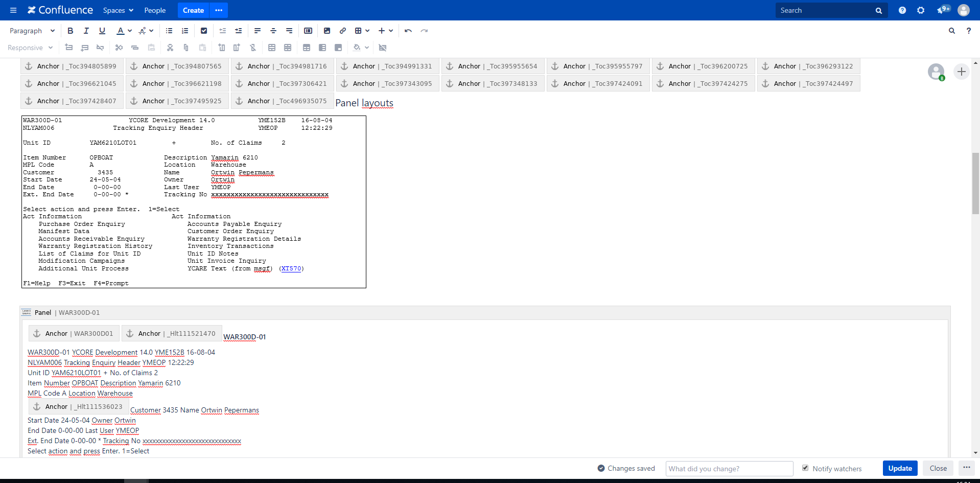
Task: Open more editor actions ellipsis
Action: [x=967, y=468]
